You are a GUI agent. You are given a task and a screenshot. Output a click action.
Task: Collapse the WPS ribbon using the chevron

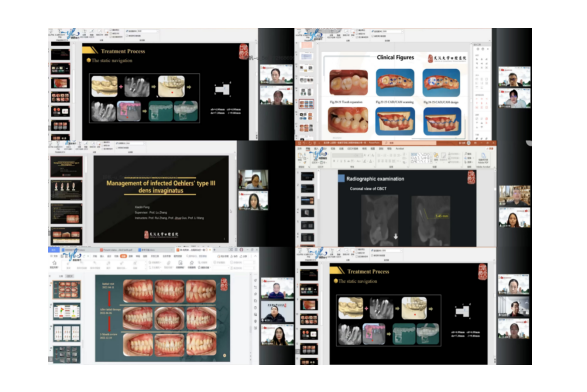(x=255, y=256)
